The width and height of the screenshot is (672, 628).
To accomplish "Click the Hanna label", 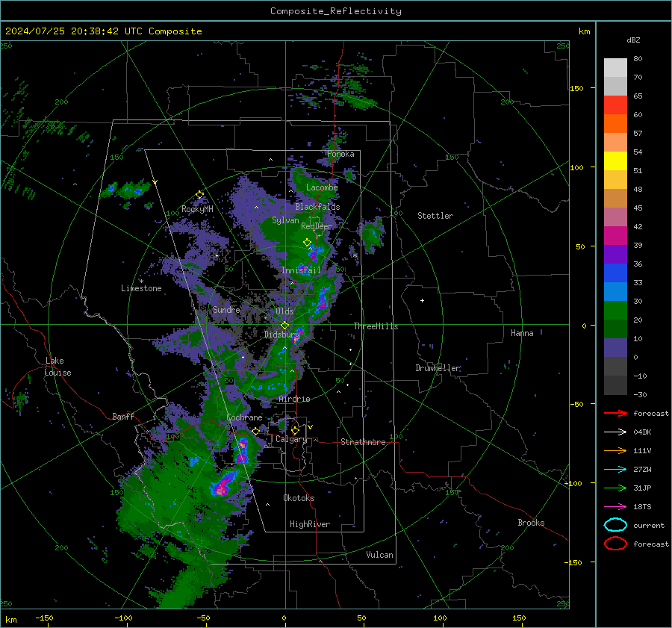I will pyautogui.click(x=522, y=333).
